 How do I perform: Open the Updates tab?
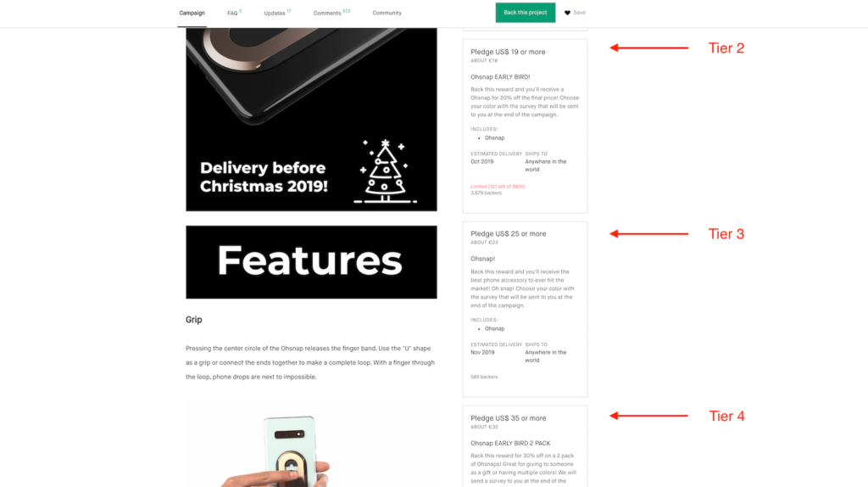277,13
